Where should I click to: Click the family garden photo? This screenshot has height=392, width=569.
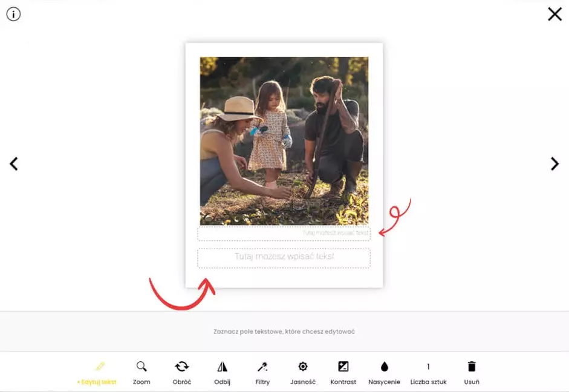(x=284, y=141)
